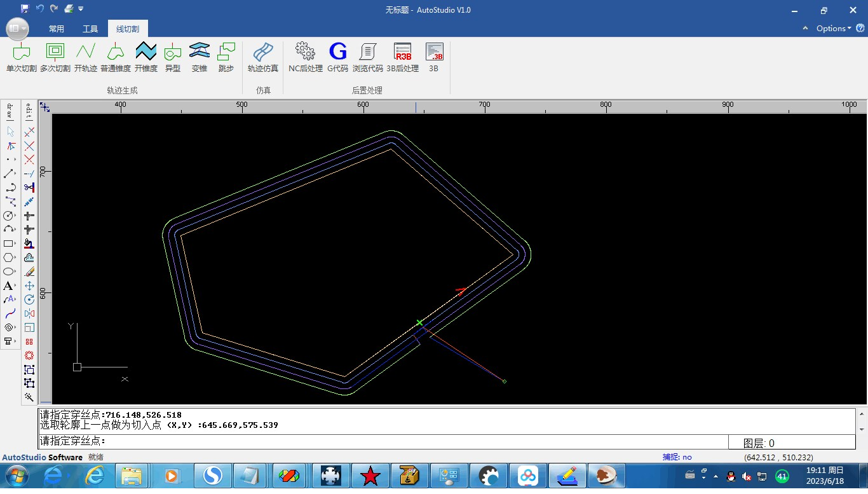Viewport: 868px width, 494px height.
Task: Select the 跳步 skip-step tool
Action: 226,57
